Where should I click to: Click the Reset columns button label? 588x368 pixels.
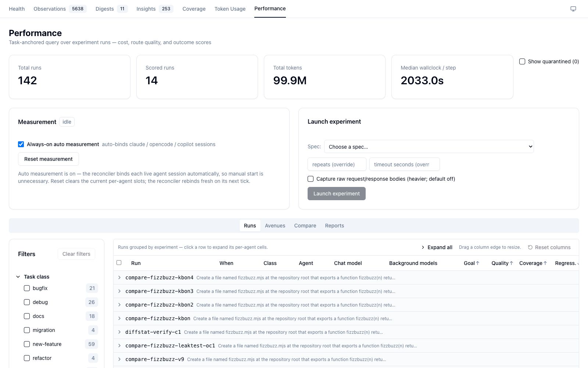click(x=553, y=247)
